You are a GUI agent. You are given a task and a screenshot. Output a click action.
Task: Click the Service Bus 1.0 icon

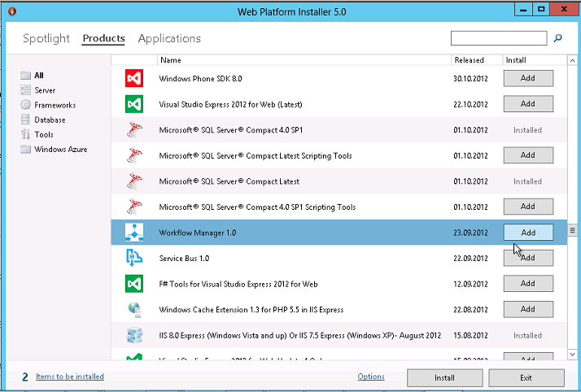click(134, 258)
